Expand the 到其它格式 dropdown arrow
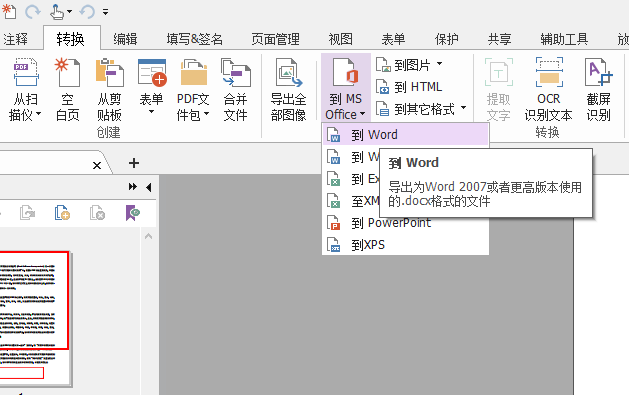This screenshot has width=629, height=395. coord(463,107)
